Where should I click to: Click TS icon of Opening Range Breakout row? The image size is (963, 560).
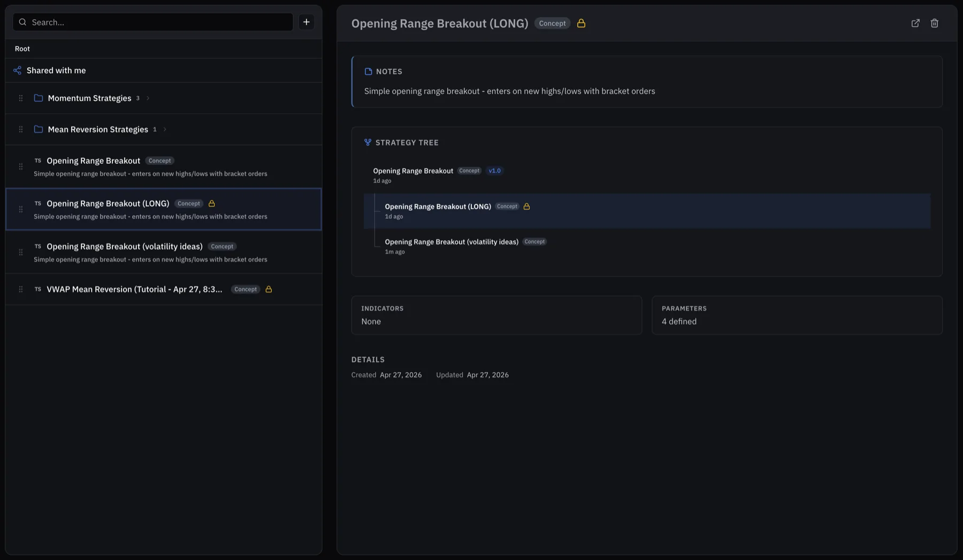(x=38, y=160)
